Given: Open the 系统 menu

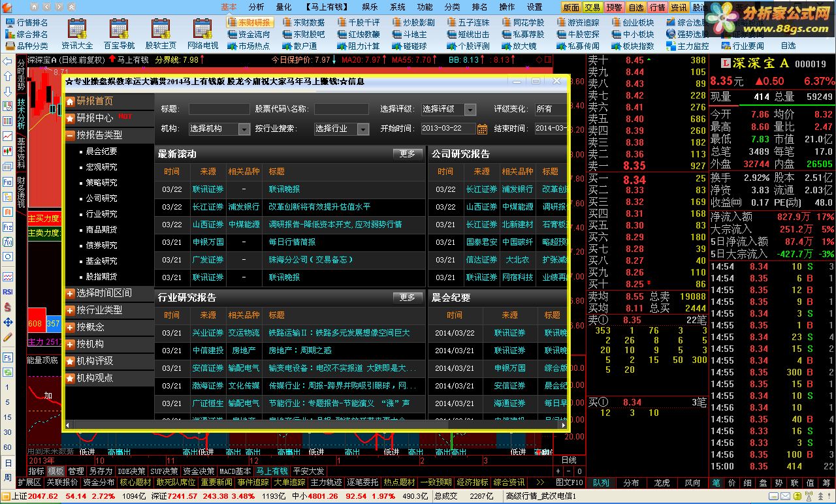Looking at the screenshot, I should (x=397, y=7).
